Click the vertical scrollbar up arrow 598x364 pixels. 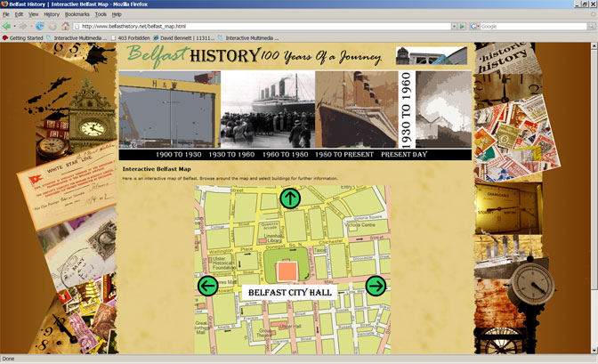point(594,45)
